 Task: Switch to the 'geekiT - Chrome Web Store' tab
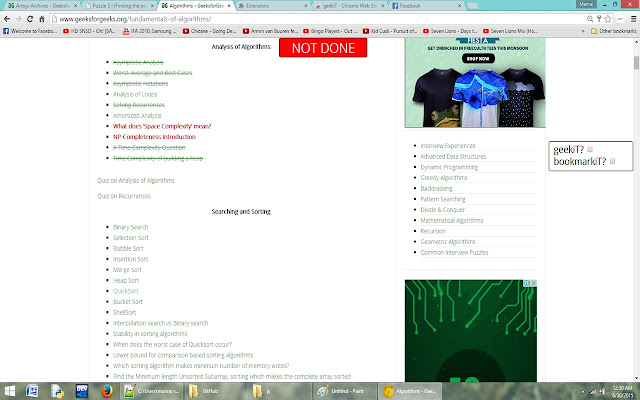(x=350, y=6)
